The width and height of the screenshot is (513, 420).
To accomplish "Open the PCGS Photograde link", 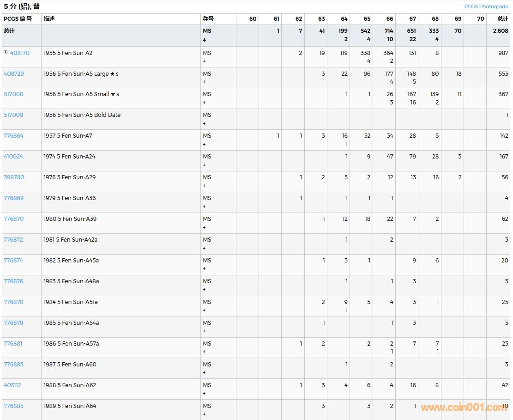I will pyautogui.click(x=486, y=6).
